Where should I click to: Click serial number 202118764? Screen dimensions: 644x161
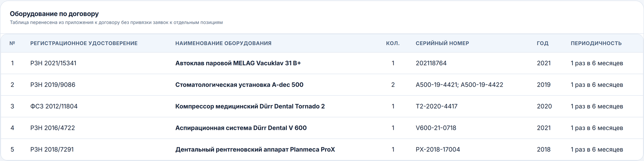point(431,63)
